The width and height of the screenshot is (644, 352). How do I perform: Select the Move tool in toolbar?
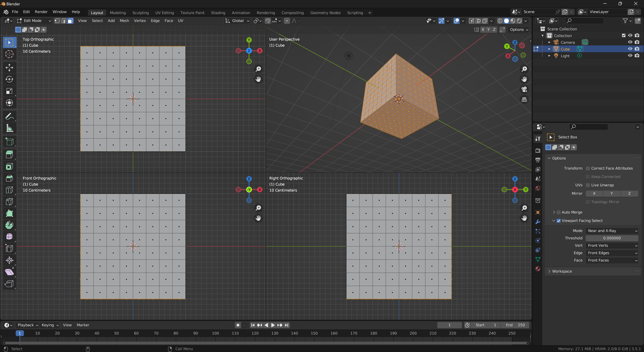tap(9, 67)
